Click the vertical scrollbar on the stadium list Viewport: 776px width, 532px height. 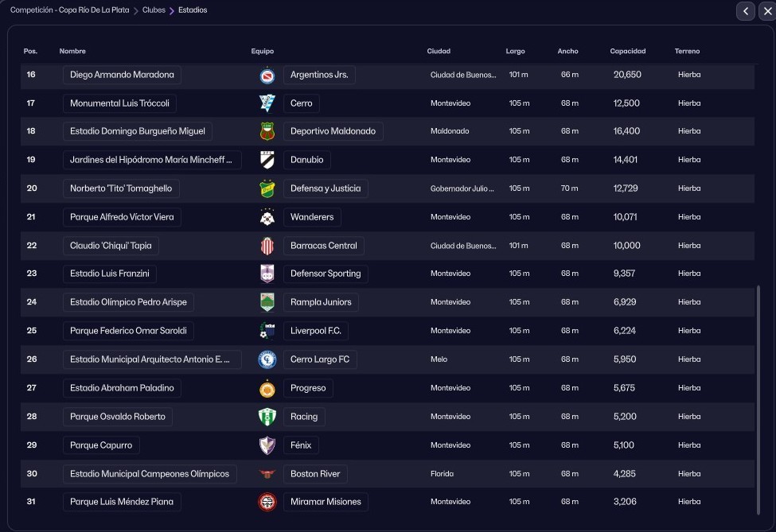pyautogui.click(x=757, y=398)
